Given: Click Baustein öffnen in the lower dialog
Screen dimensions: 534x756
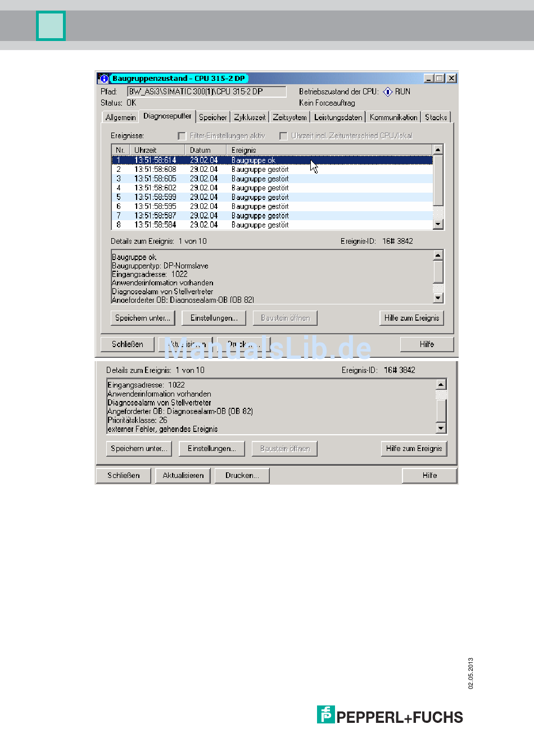Looking at the screenshot, I should [285, 449].
